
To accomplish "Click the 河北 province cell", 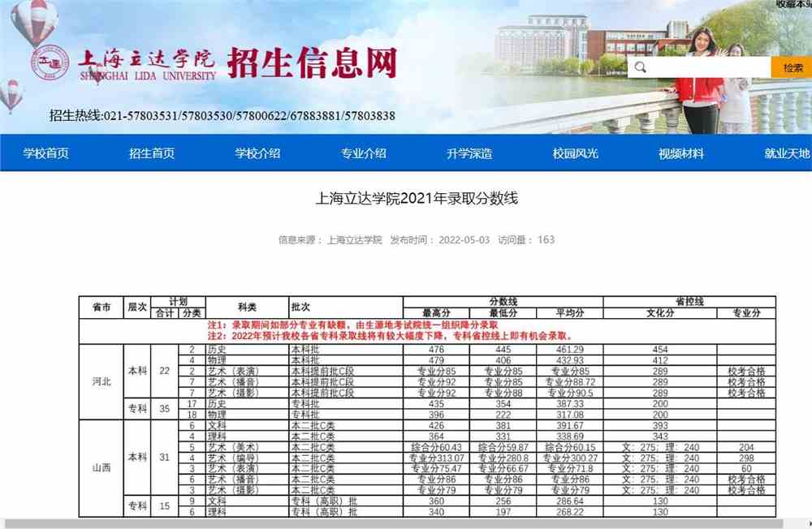I will [101, 382].
